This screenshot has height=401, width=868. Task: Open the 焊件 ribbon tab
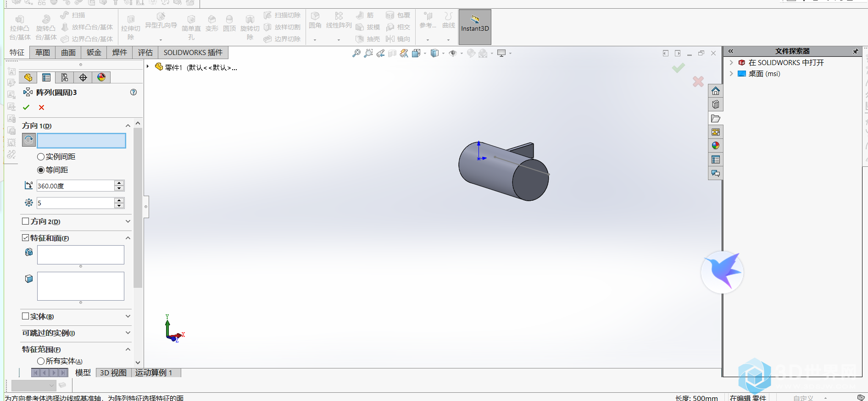tap(120, 53)
